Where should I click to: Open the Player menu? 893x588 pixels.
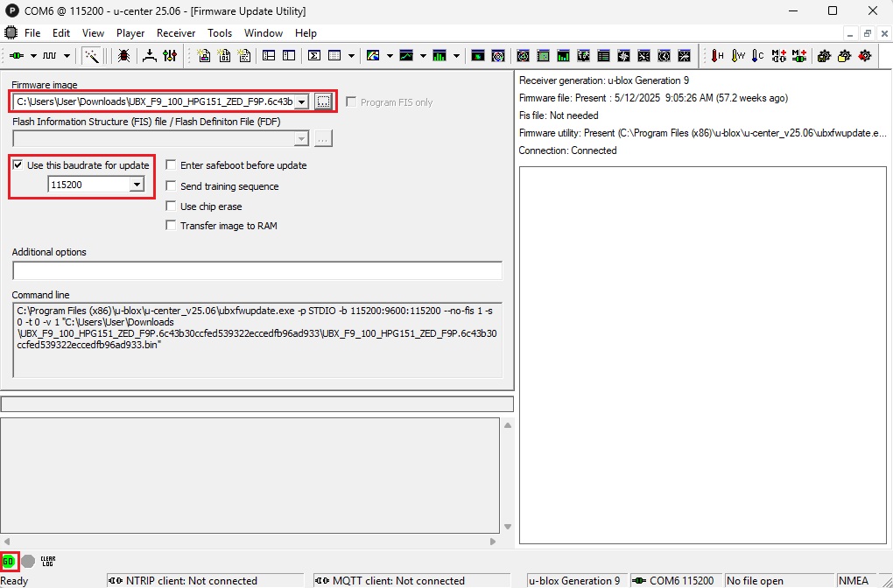(x=130, y=33)
